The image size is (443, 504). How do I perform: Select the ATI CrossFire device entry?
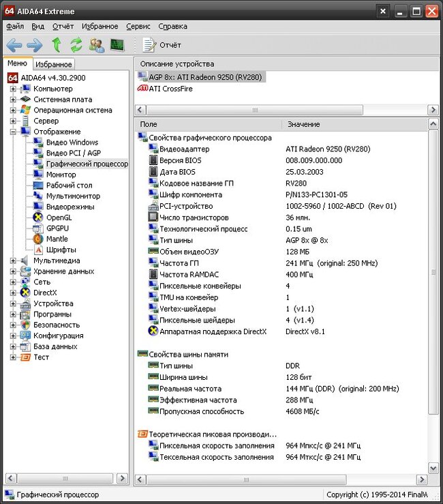tap(172, 89)
